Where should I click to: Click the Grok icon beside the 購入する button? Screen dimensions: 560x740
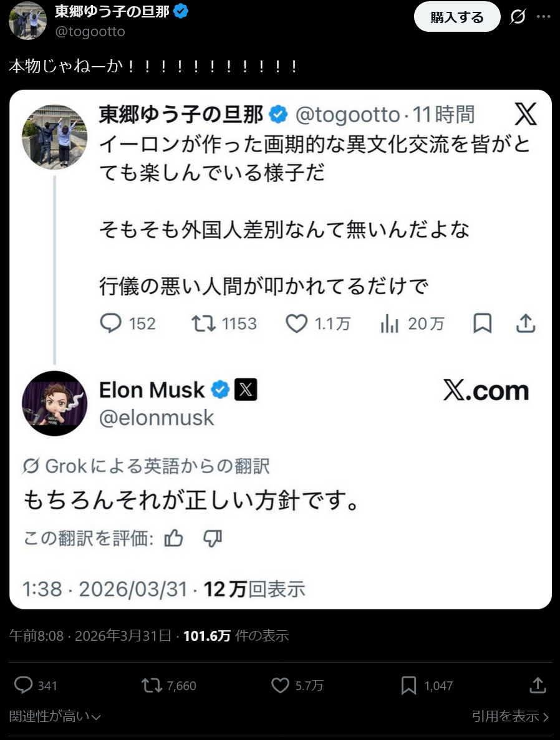(x=518, y=17)
